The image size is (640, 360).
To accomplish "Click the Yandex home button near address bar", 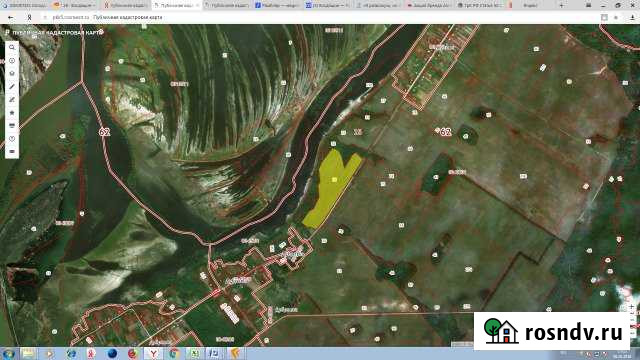I will pos(29,18).
